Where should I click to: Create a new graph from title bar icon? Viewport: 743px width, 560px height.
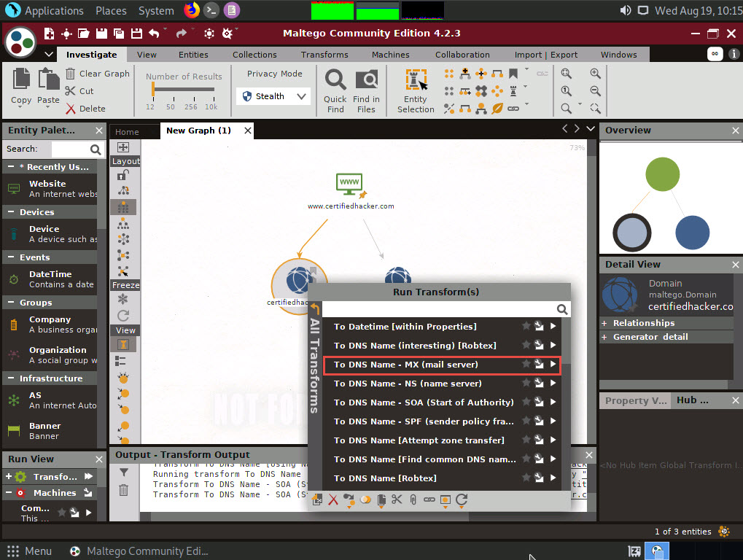pos(49,33)
